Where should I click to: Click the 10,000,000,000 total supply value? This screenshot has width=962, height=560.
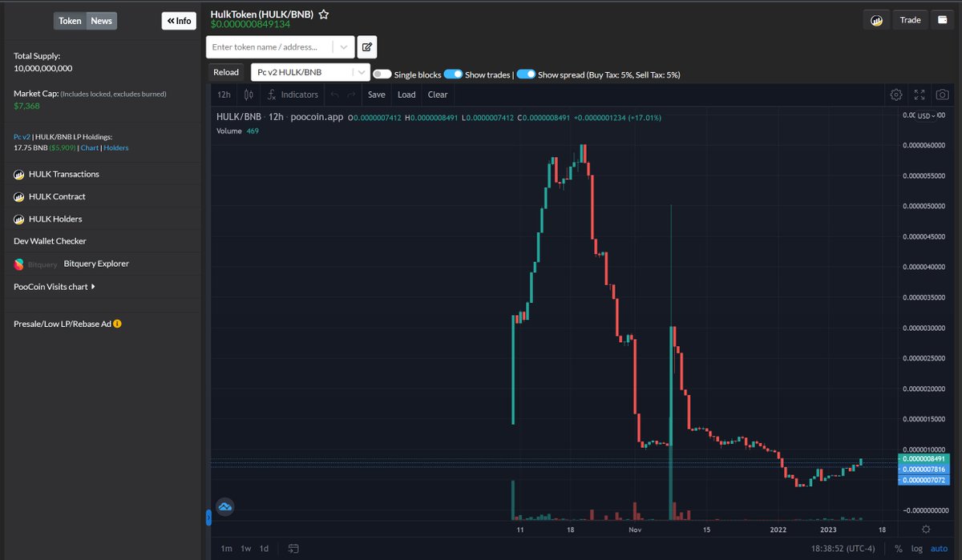[x=43, y=68]
